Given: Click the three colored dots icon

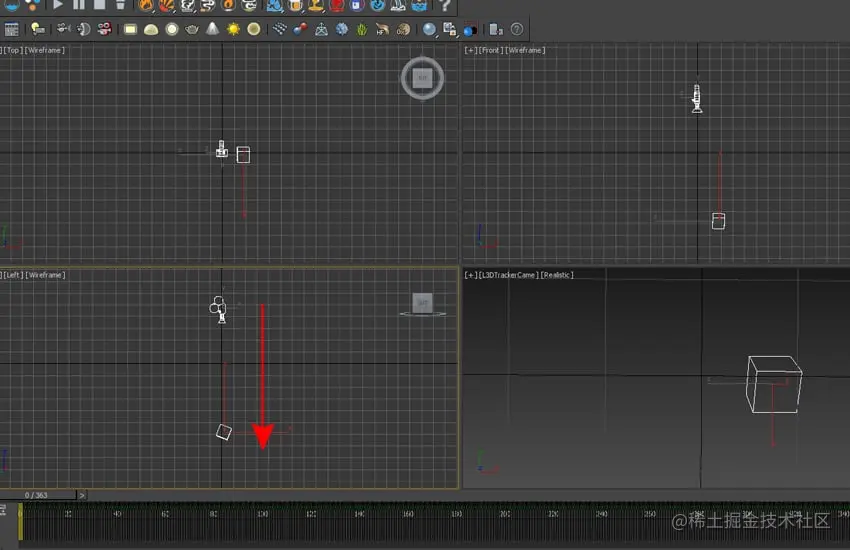Looking at the screenshot, I should click(33, 5).
